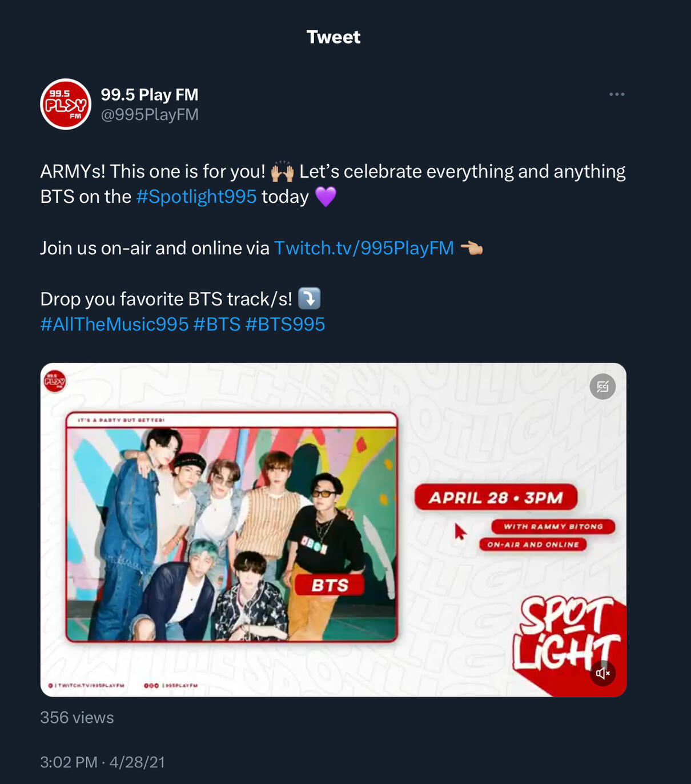Screen dimensions: 691x784
Task: Click the Tweet header title
Action: pyautogui.click(x=334, y=37)
